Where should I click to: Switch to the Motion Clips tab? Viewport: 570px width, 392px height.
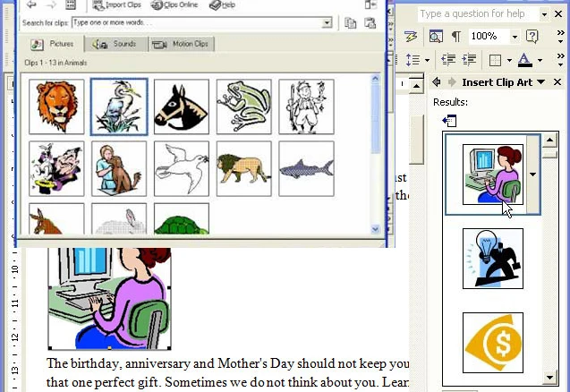click(x=183, y=44)
